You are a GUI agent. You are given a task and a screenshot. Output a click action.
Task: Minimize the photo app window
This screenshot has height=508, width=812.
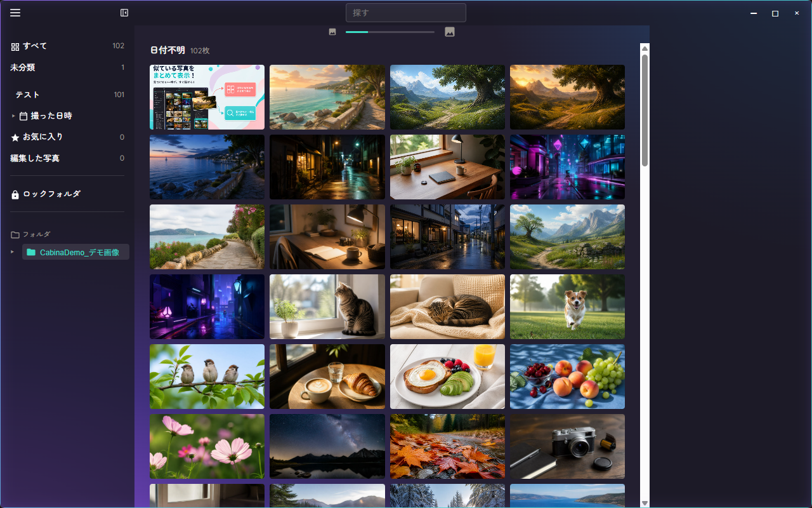754,13
